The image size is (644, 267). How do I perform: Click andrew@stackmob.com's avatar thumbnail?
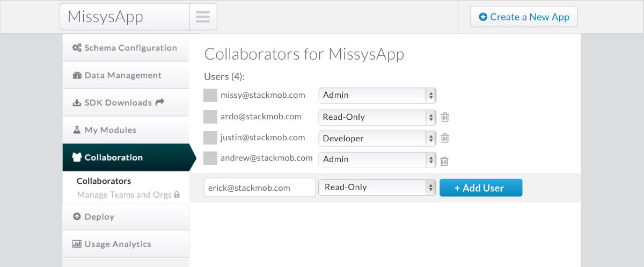coord(210,158)
